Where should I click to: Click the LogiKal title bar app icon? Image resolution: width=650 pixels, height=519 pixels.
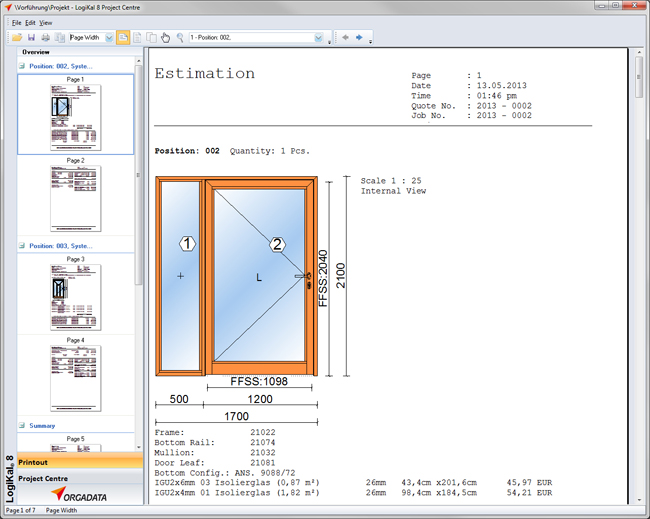8,7
